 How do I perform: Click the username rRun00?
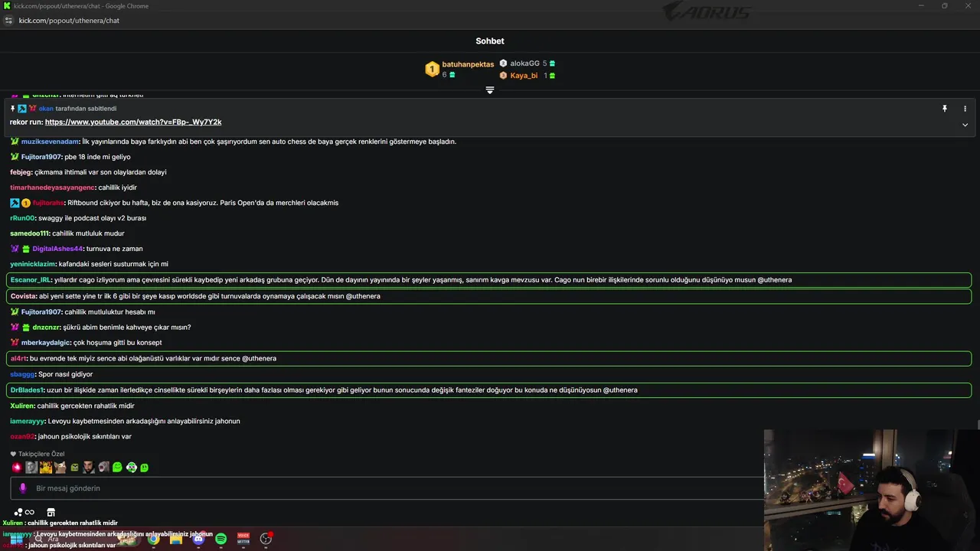click(x=23, y=218)
